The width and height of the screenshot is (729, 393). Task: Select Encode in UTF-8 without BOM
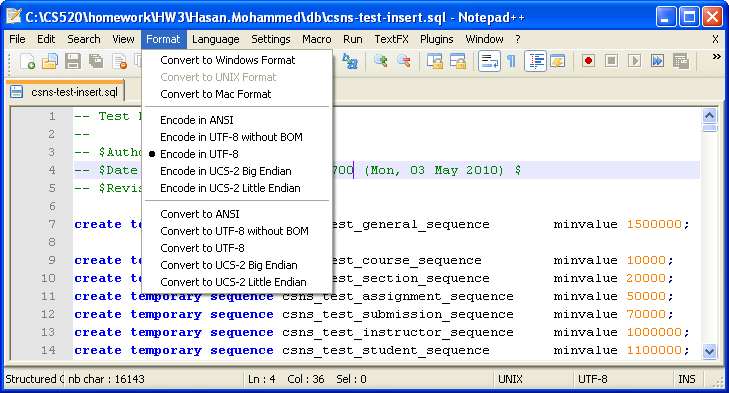[237, 137]
